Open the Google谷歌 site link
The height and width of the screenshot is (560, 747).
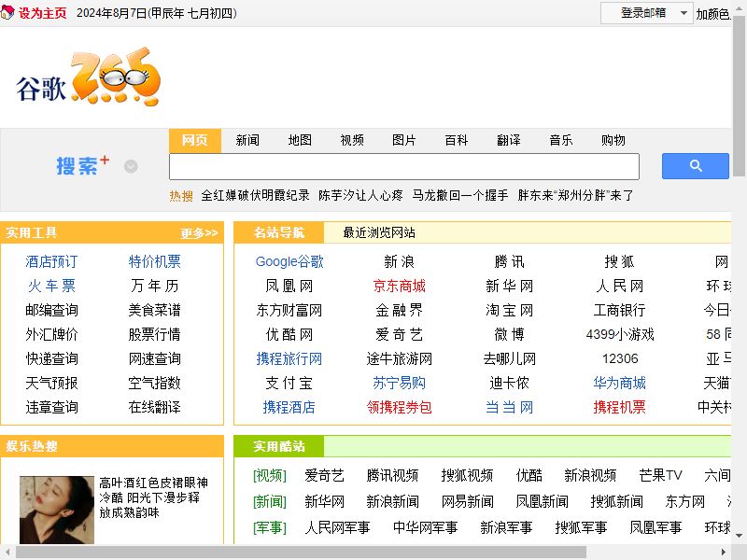(289, 261)
